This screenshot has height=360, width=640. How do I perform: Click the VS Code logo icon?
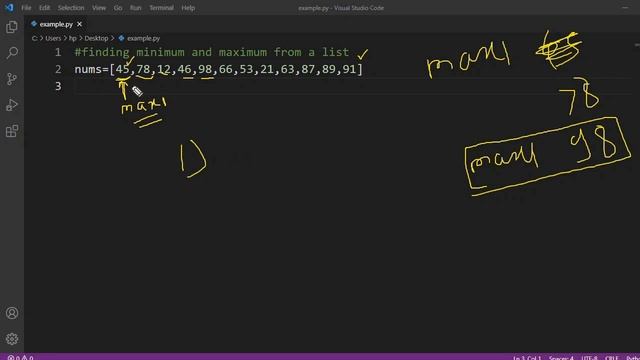(9, 7)
